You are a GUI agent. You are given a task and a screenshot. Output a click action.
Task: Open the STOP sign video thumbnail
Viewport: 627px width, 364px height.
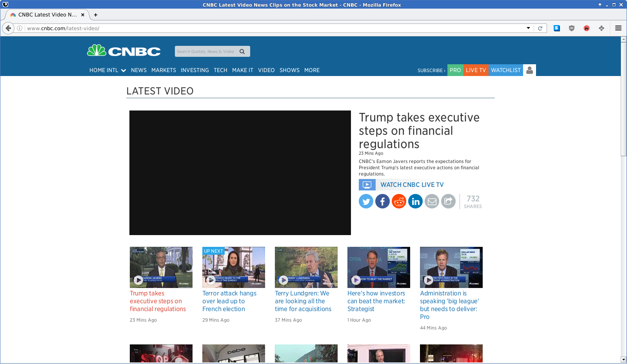pos(161,353)
